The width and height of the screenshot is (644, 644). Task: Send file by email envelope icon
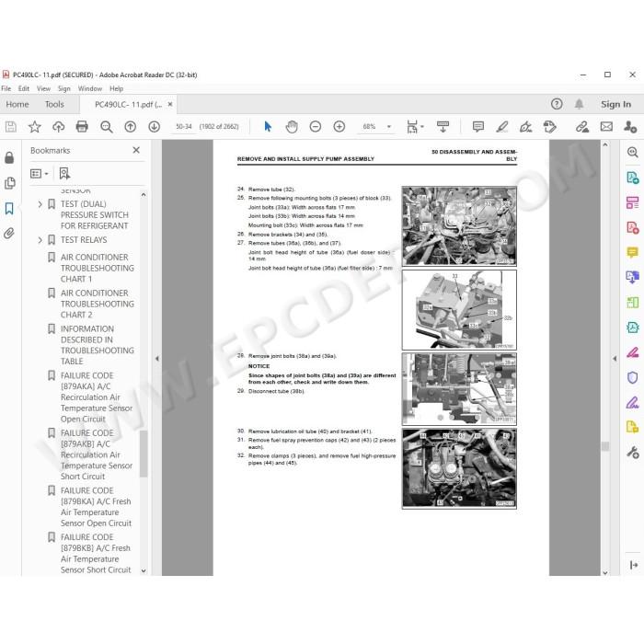click(606, 127)
